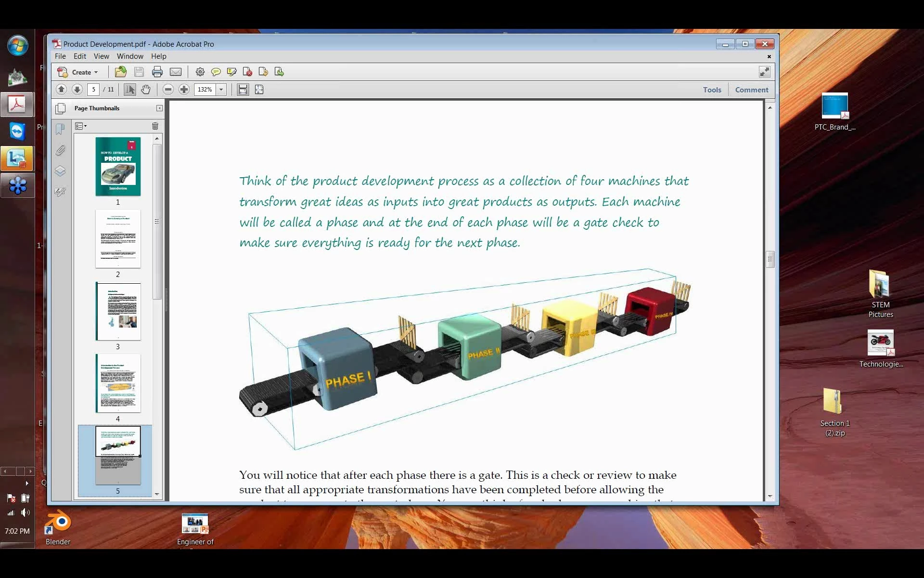Select the page 3 thumbnail

pyautogui.click(x=118, y=311)
